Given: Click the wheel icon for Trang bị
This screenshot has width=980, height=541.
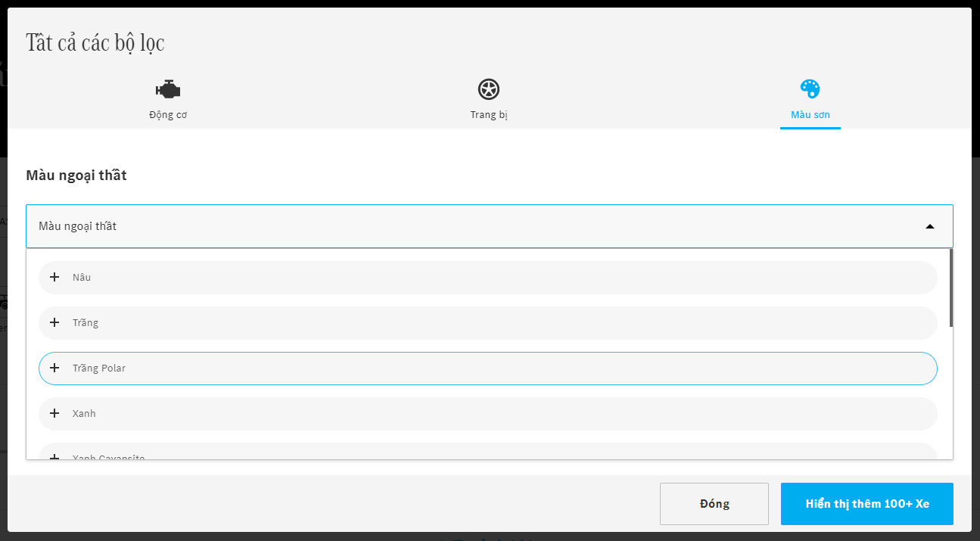Looking at the screenshot, I should click(489, 89).
